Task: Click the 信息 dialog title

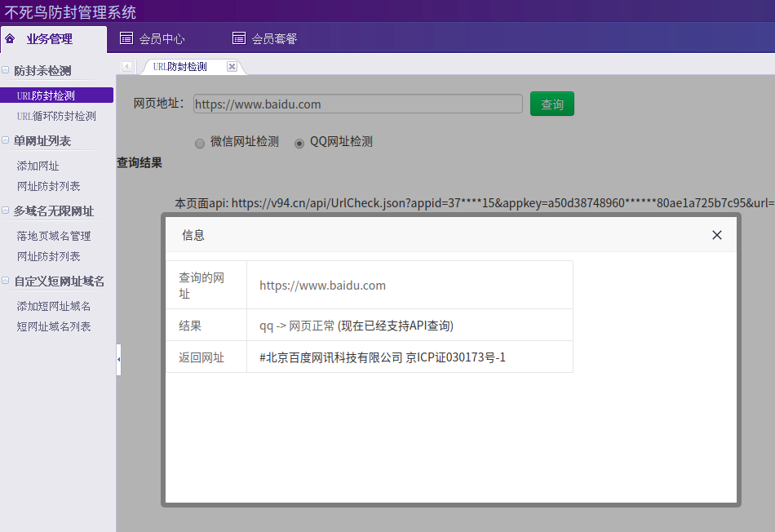Action: point(193,235)
